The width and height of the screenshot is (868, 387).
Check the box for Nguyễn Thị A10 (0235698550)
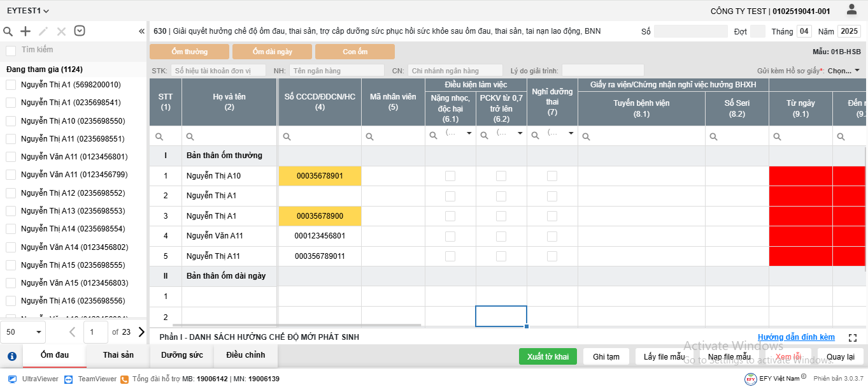11,120
